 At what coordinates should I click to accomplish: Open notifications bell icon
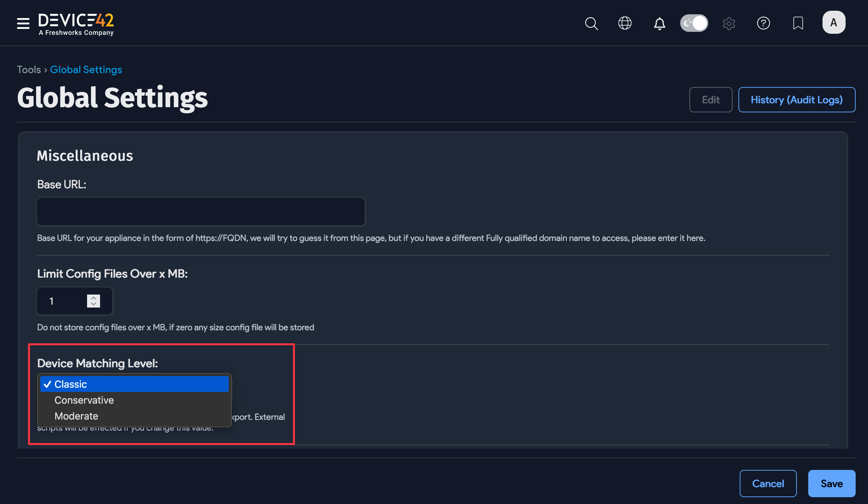coord(659,23)
